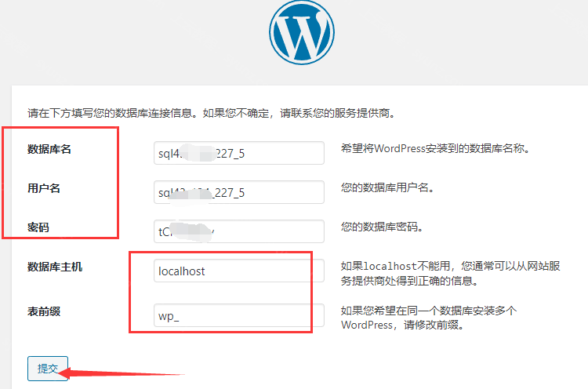Click the localhost help text description

450,274
